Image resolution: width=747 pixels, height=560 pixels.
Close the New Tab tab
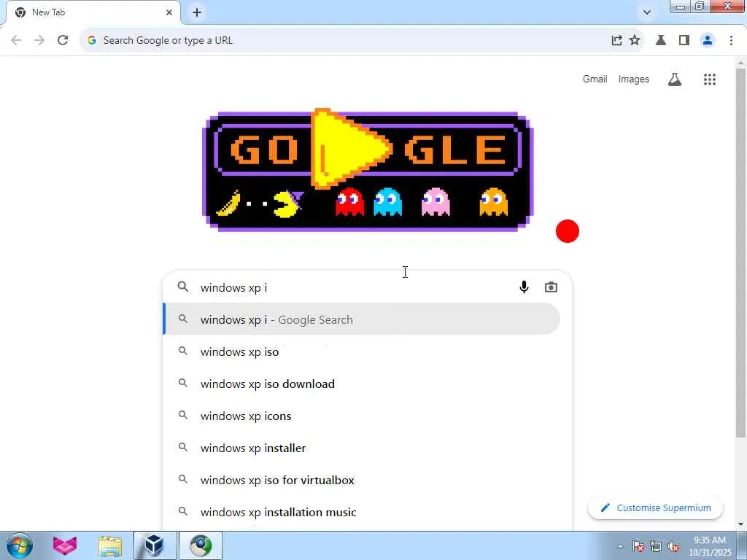[169, 12]
